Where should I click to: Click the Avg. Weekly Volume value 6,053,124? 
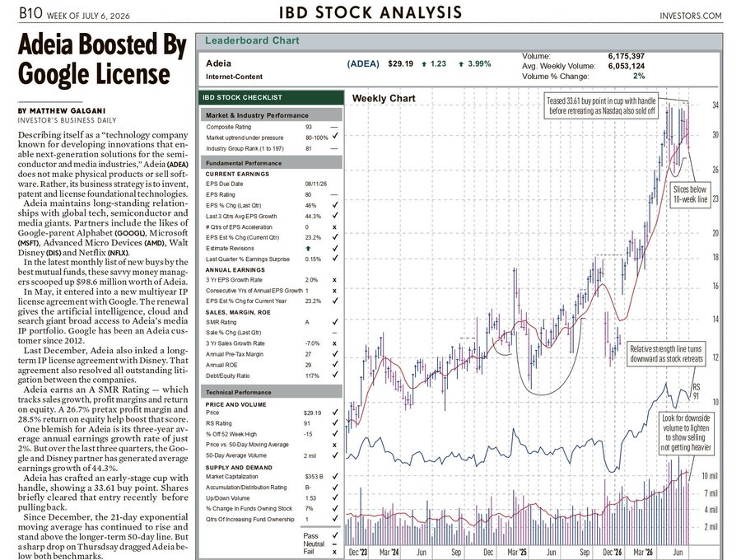pyautogui.click(x=627, y=66)
